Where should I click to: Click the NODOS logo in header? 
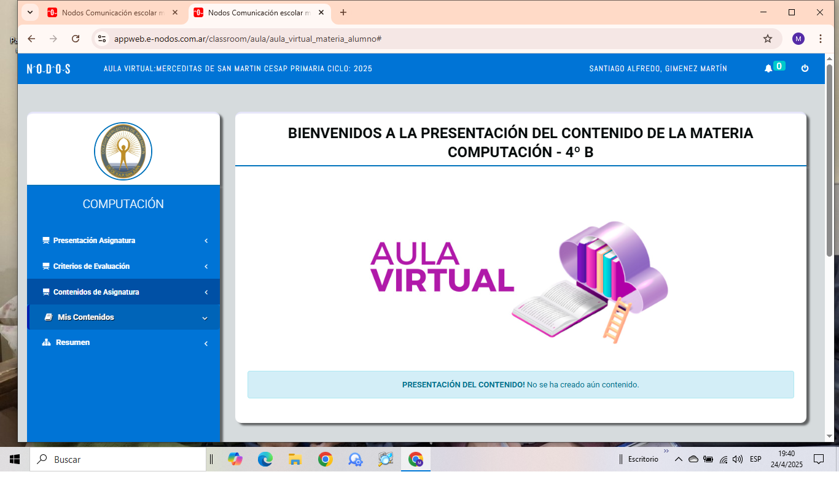click(x=49, y=69)
